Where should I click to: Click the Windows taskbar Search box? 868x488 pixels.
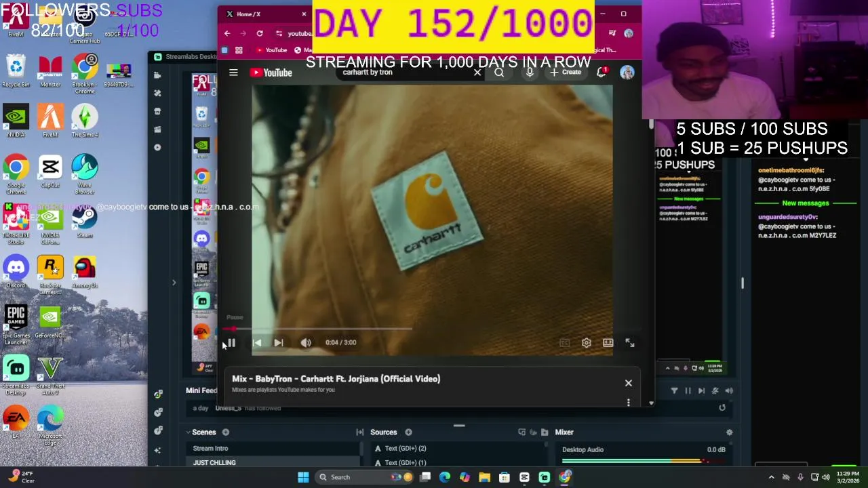click(x=365, y=477)
